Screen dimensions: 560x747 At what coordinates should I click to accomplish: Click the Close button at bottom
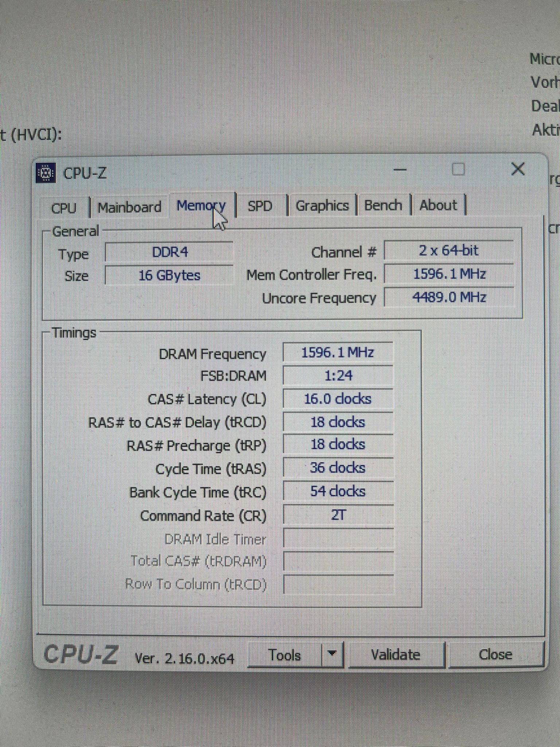pos(495,654)
